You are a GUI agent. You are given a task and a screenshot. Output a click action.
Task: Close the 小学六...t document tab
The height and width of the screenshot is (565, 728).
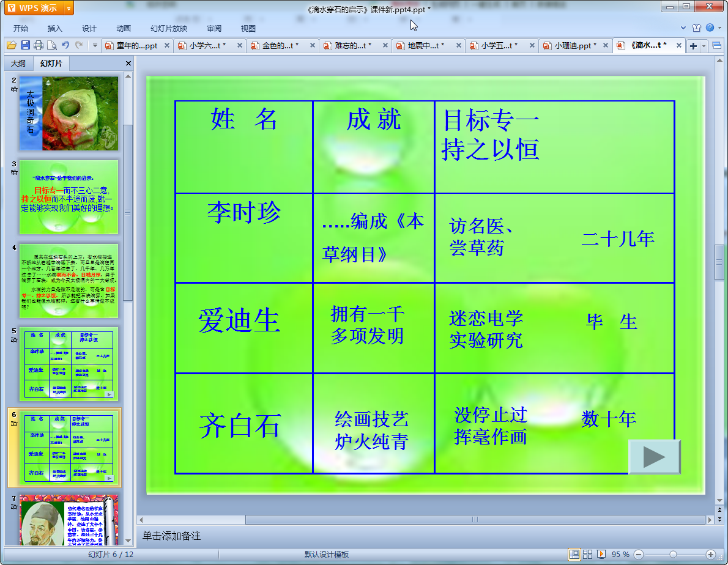click(x=240, y=45)
